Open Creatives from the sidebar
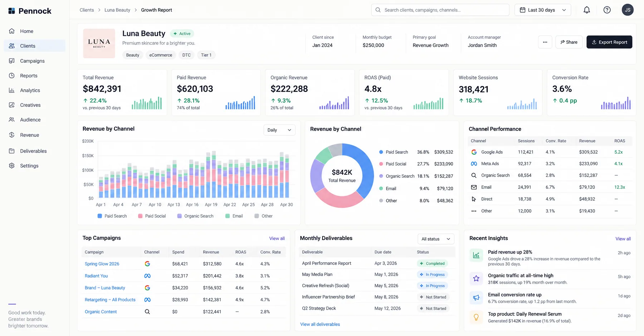Image resolution: width=644 pixels, height=336 pixels. [35, 105]
